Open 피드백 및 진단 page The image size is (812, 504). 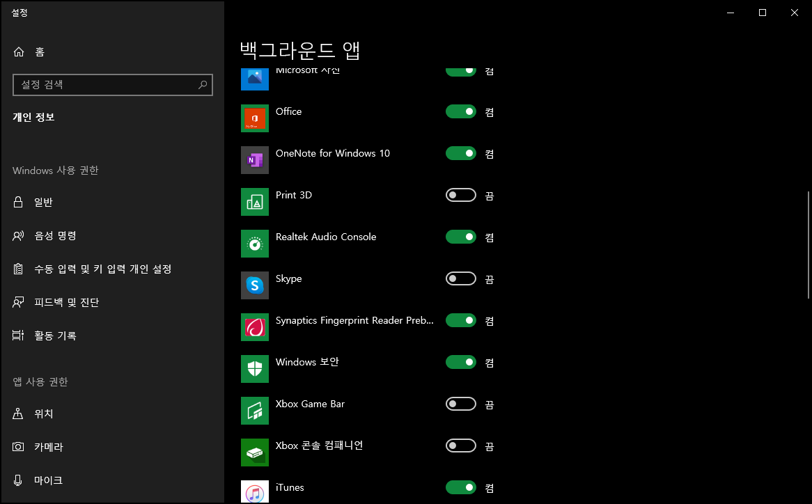[112, 302]
